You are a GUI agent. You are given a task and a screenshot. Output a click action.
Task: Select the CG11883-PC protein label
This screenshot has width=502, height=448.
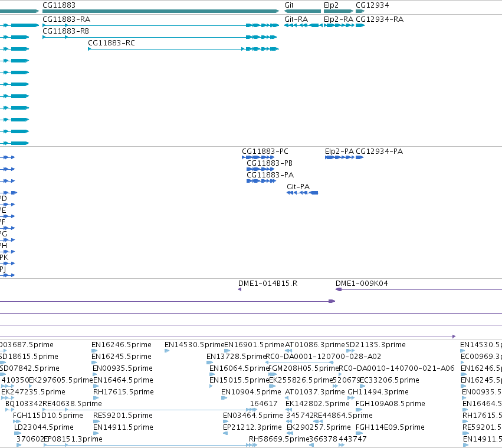(x=265, y=151)
